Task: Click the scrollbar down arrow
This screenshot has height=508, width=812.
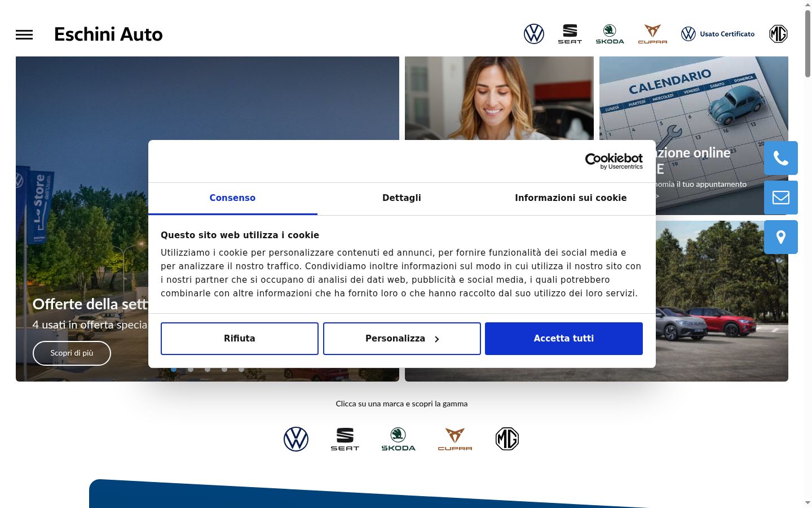Action: pos(807,502)
